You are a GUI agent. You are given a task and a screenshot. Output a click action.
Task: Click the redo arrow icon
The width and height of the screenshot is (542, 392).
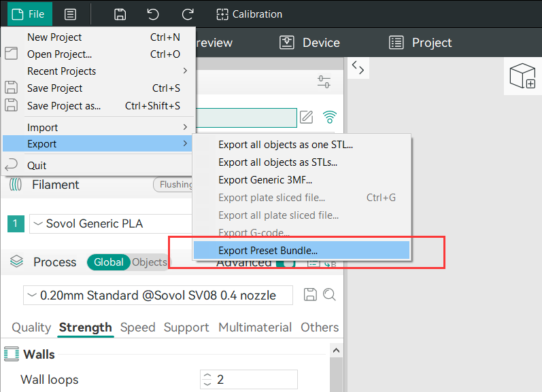point(188,14)
